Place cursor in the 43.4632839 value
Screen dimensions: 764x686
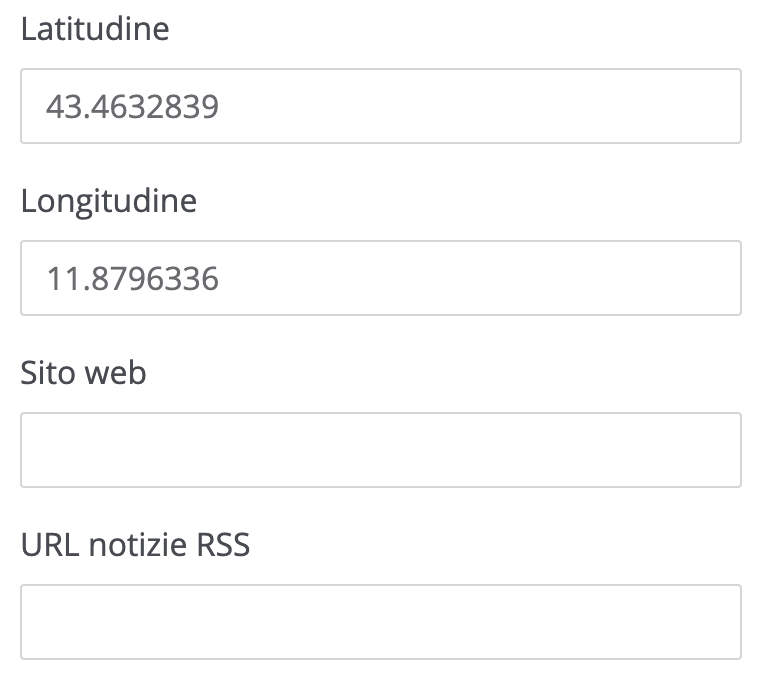coord(132,106)
